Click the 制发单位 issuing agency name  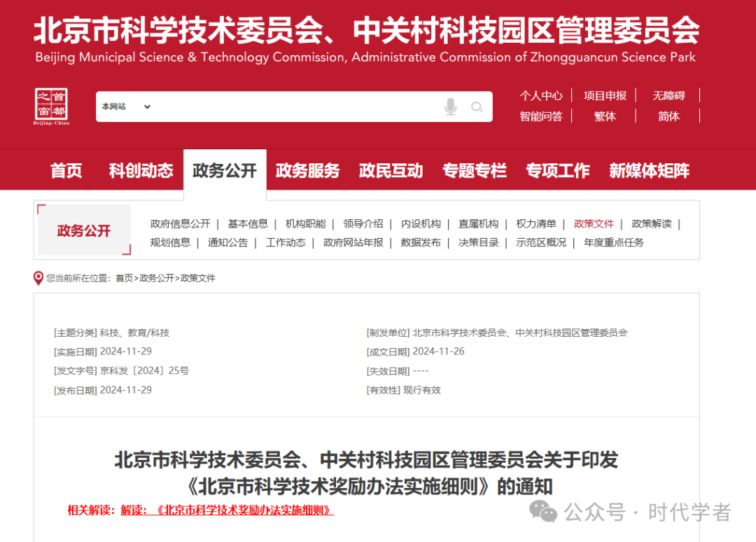(x=520, y=333)
